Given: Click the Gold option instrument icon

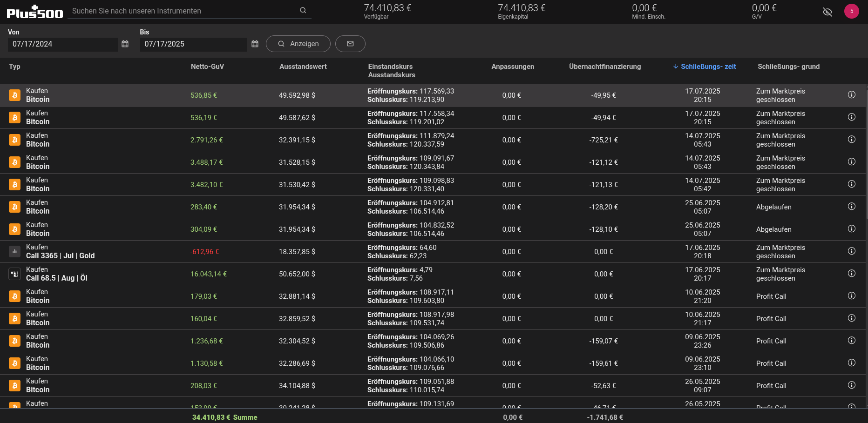Looking at the screenshot, I should pos(15,252).
